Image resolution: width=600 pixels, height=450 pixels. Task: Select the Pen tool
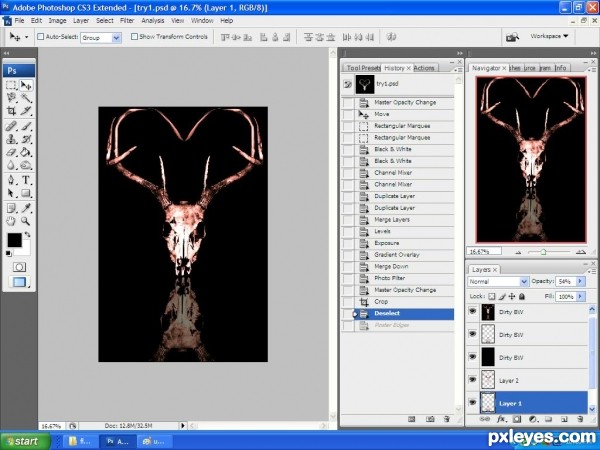tap(11, 180)
